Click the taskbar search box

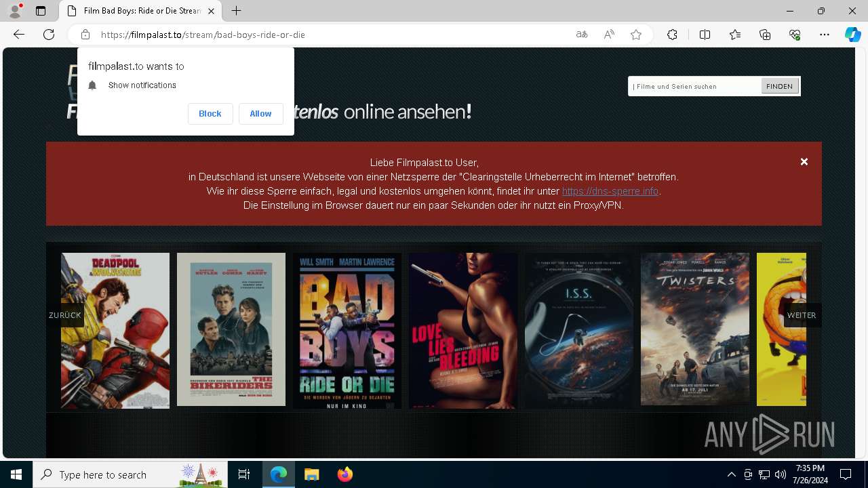coord(130,474)
